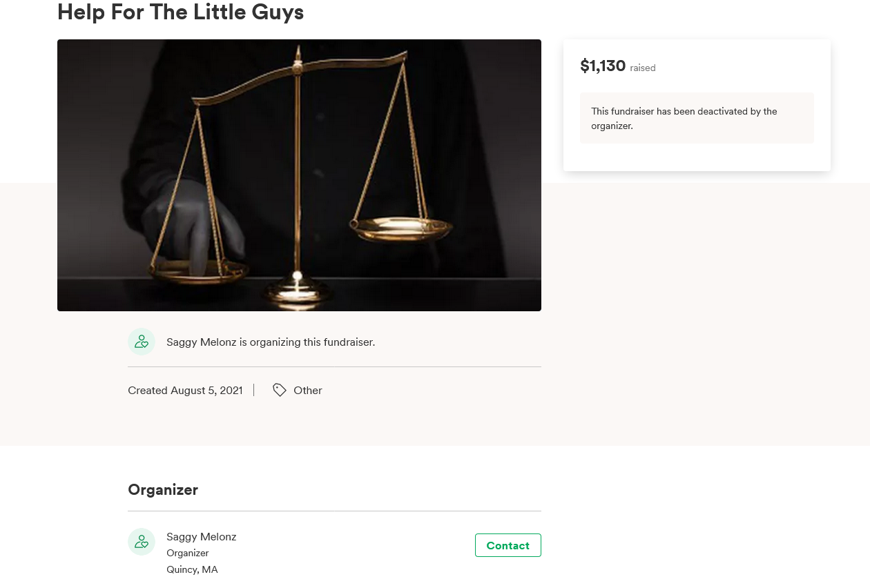Click the deactivated fundraiser notice box
The image size is (870, 588).
(x=697, y=118)
